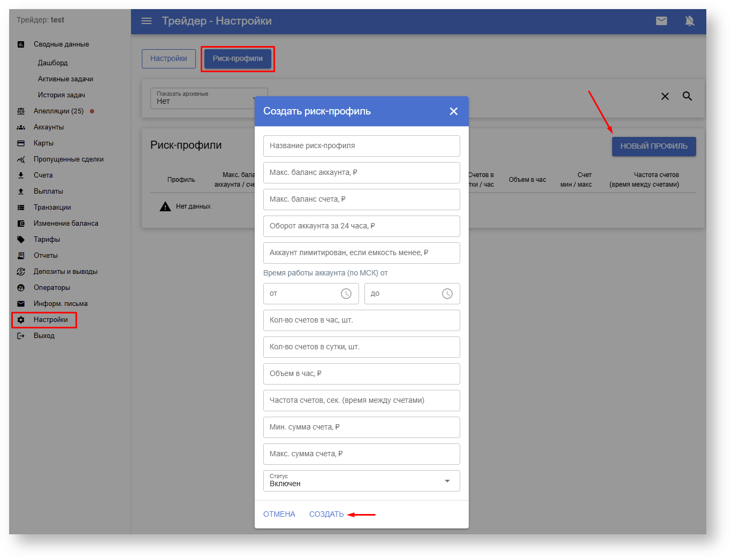
Task: Click the Макс. сумма счета field
Action: coord(361,454)
